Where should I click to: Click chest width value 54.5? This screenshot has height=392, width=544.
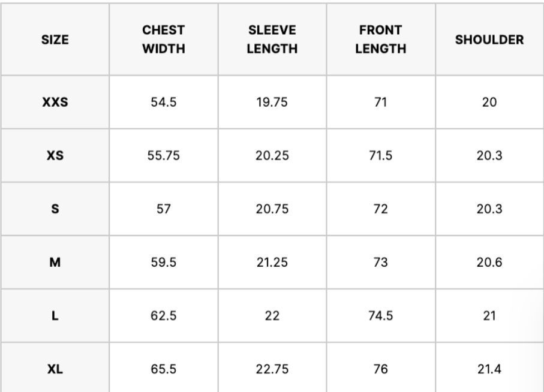(163, 102)
